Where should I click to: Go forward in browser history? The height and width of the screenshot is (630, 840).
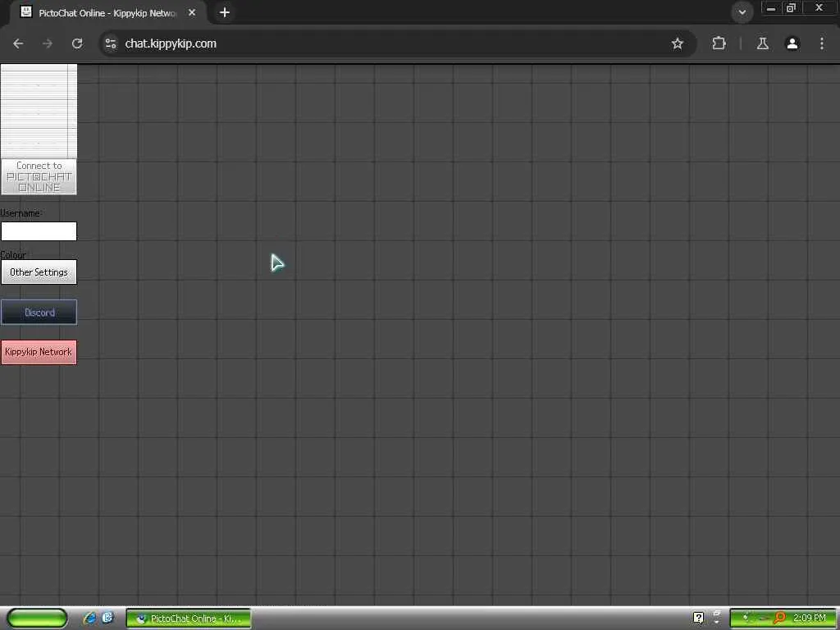(48, 43)
